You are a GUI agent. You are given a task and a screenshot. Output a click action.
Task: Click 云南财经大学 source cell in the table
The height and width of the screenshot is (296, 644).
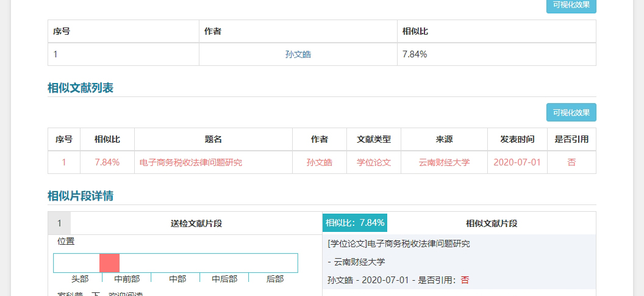444,162
